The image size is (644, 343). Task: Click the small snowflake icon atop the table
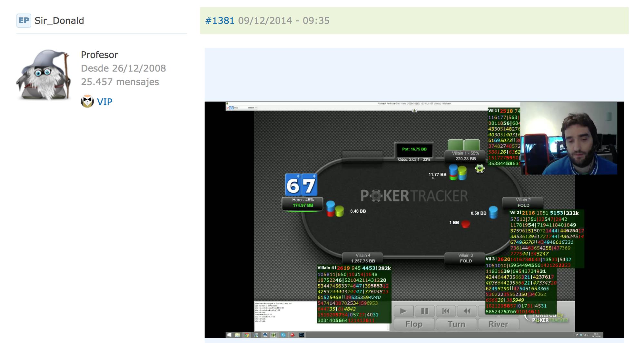click(x=414, y=111)
